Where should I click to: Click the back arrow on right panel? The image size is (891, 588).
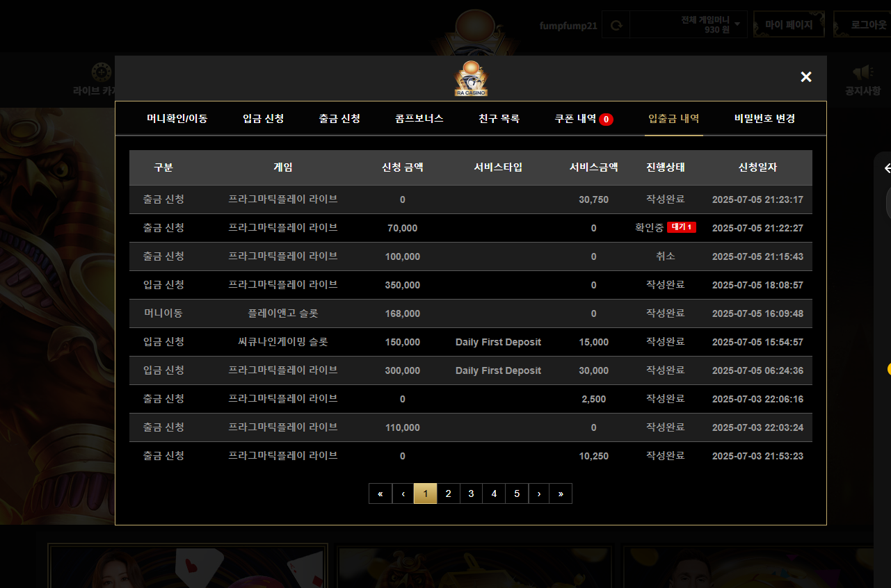tap(887, 168)
